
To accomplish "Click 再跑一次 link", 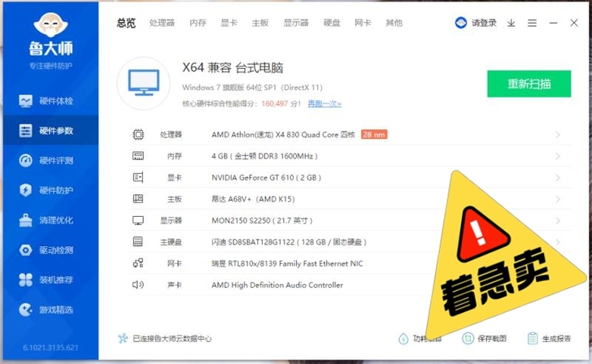I will (x=324, y=103).
